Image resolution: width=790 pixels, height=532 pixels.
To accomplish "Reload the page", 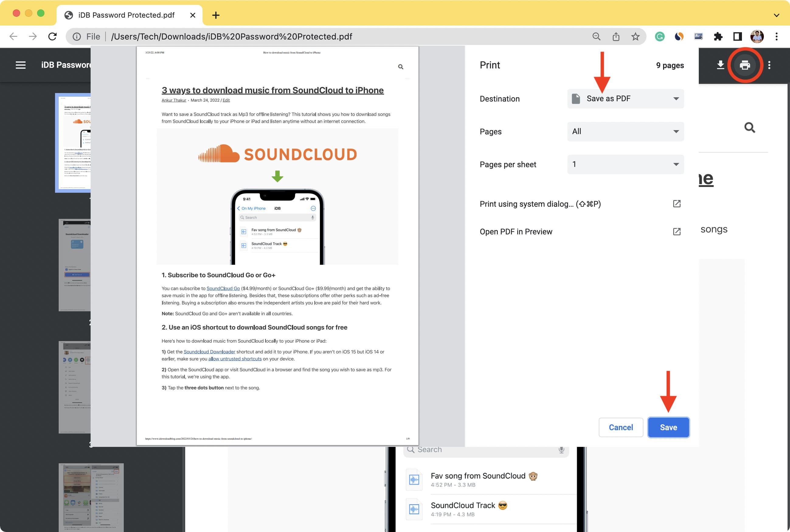I will point(52,36).
